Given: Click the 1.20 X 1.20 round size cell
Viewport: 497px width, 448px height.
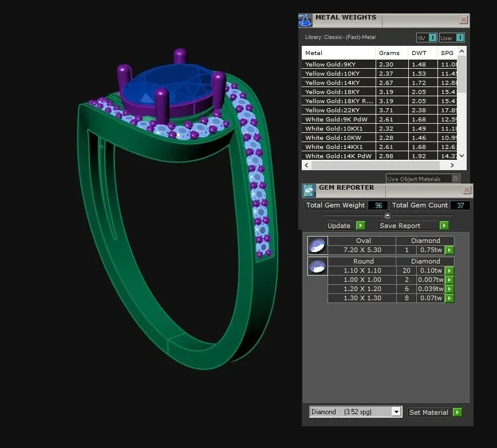Looking at the screenshot, I should [x=362, y=289].
